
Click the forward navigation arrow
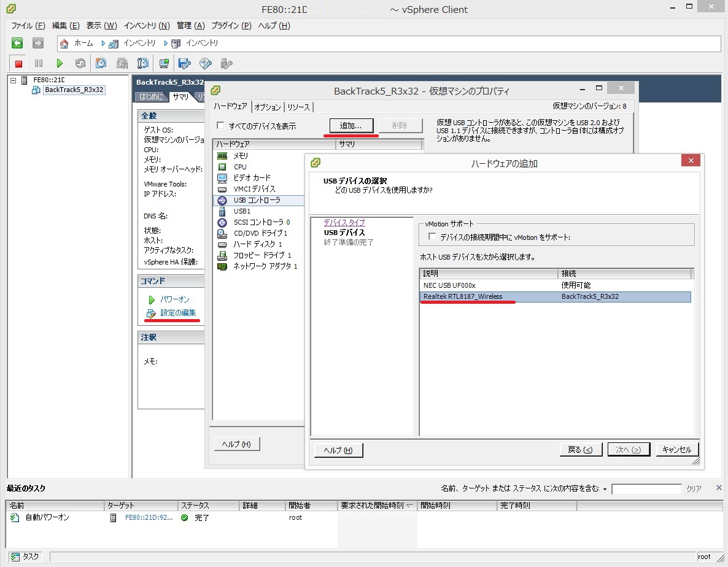pos(37,43)
